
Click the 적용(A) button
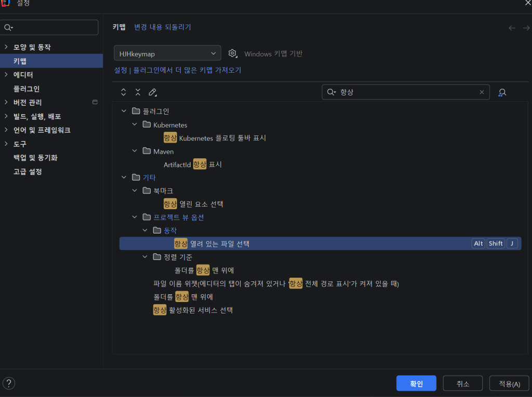tap(509, 384)
